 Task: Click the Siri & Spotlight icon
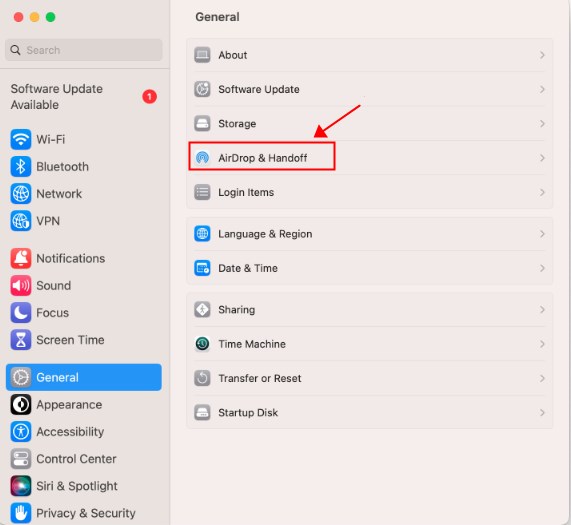21,486
